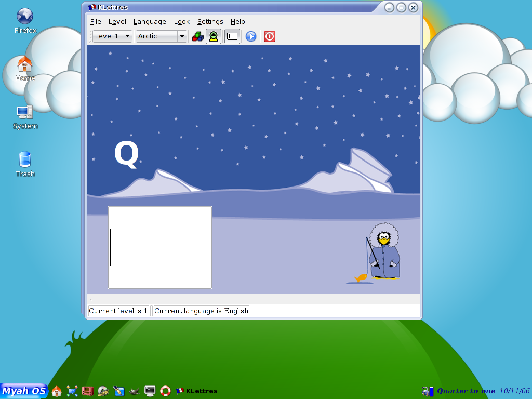Close the KLettres window

click(x=413, y=7)
